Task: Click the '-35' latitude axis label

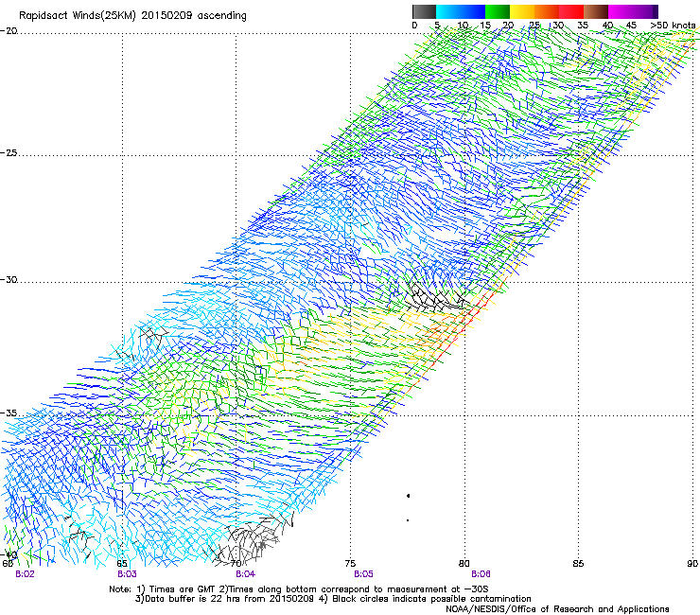Action: (9, 413)
